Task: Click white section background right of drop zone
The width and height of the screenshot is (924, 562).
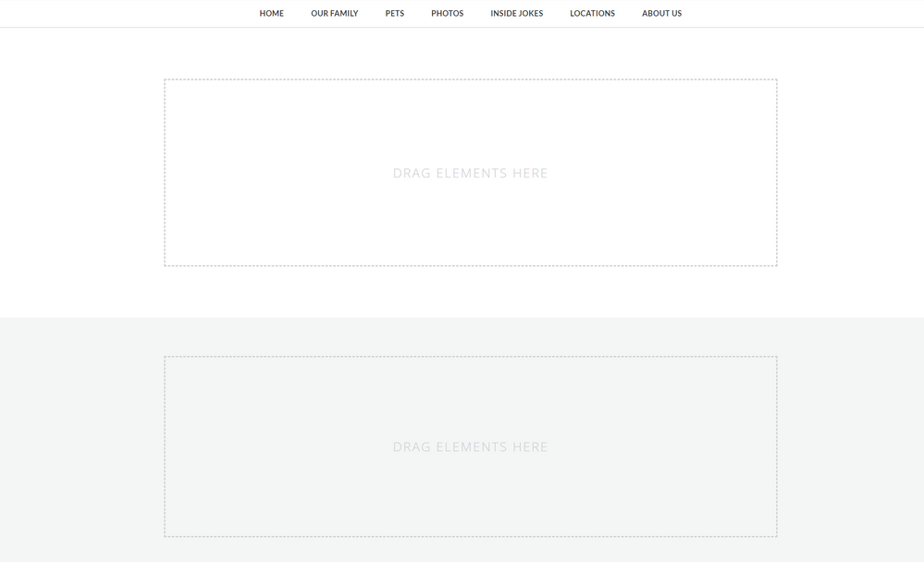Action: (851, 173)
